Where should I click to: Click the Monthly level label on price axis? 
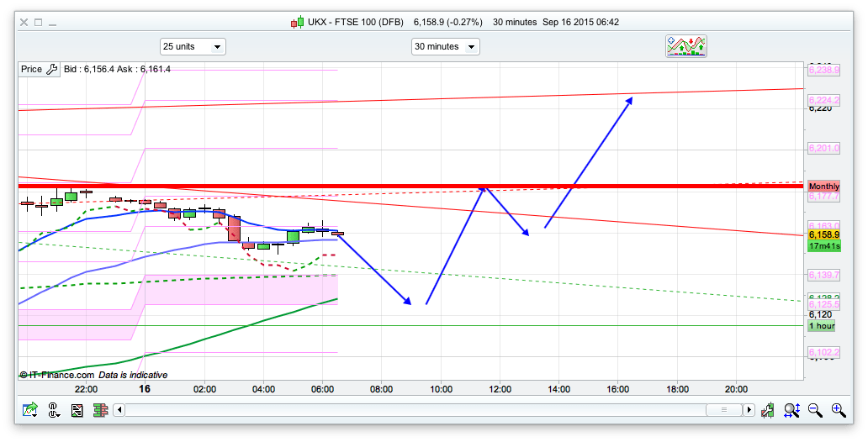coord(823,186)
